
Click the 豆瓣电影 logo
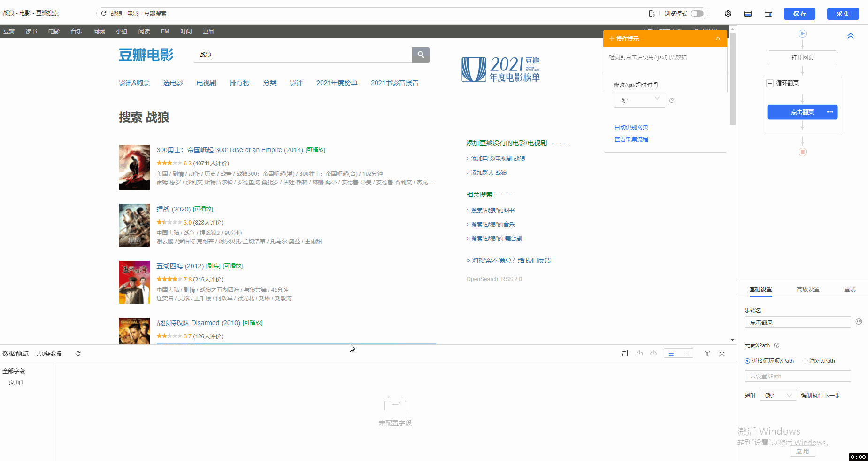(x=146, y=55)
